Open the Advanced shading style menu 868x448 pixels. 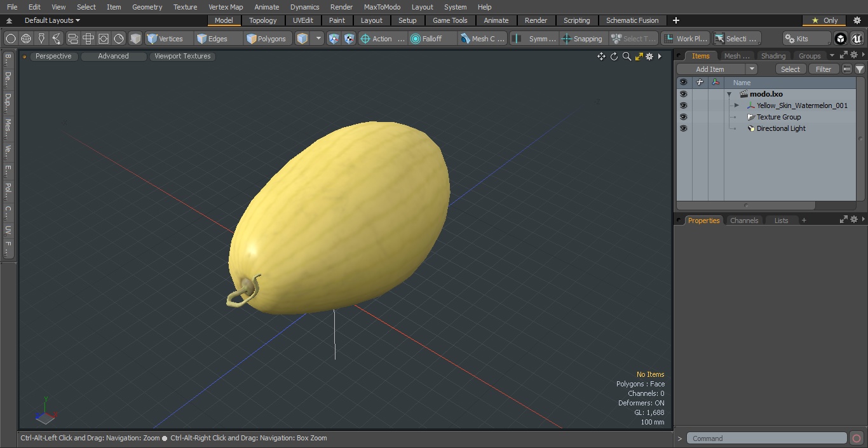(113, 56)
